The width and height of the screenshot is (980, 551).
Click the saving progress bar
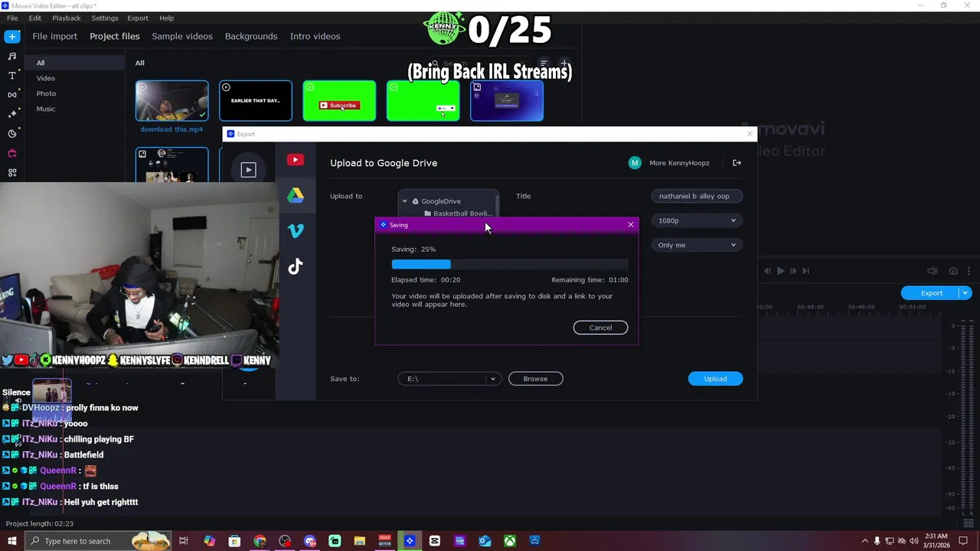510,265
